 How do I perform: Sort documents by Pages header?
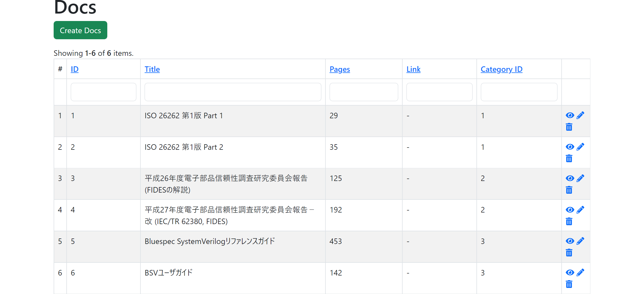(x=340, y=69)
